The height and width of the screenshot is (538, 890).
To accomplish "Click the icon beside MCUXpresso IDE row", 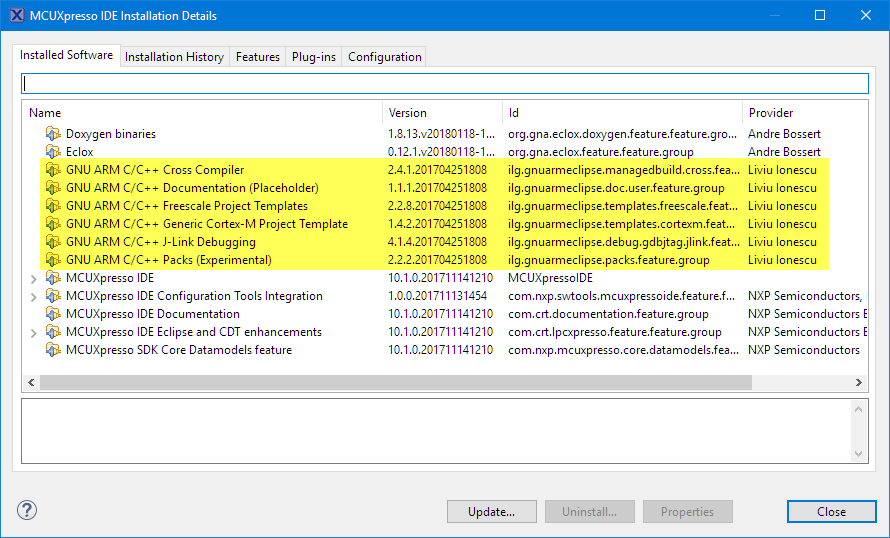I will (53, 278).
